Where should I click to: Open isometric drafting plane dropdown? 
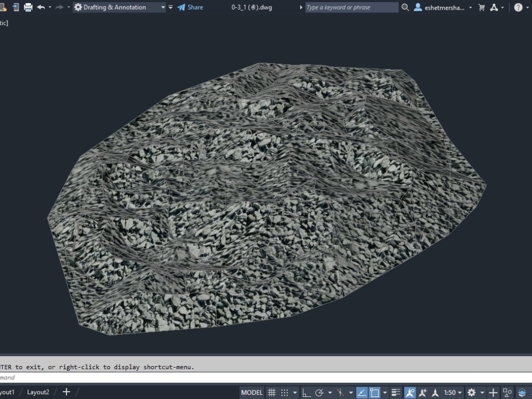coord(351,393)
